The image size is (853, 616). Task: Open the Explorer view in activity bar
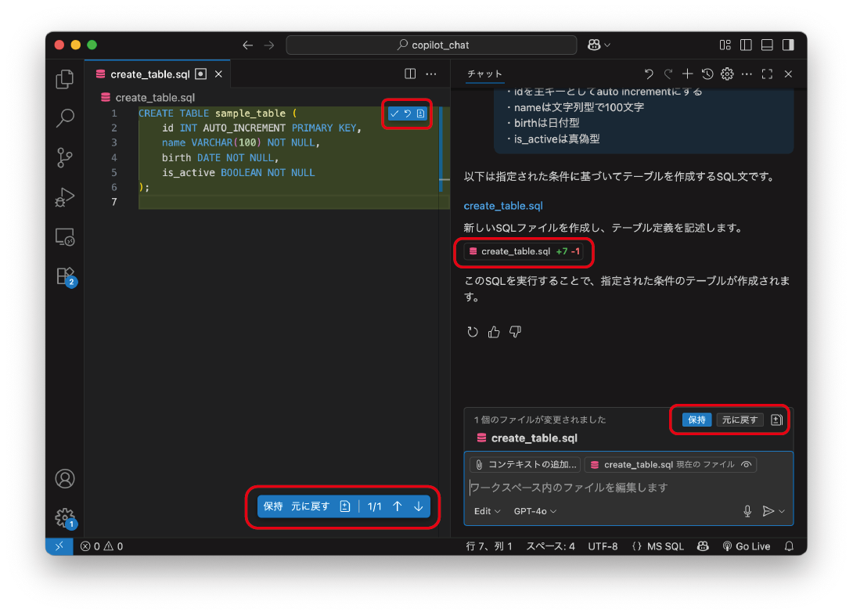(65, 80)
